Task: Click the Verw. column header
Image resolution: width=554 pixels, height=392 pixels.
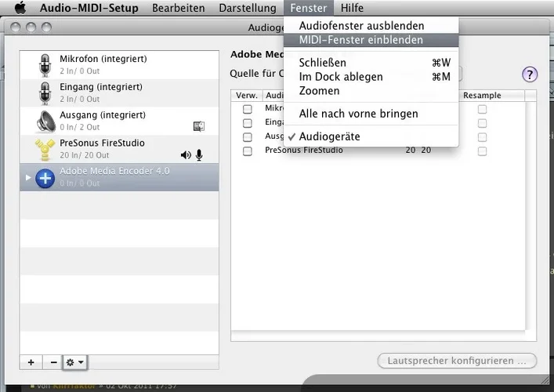Action: [x=247, y=96]
